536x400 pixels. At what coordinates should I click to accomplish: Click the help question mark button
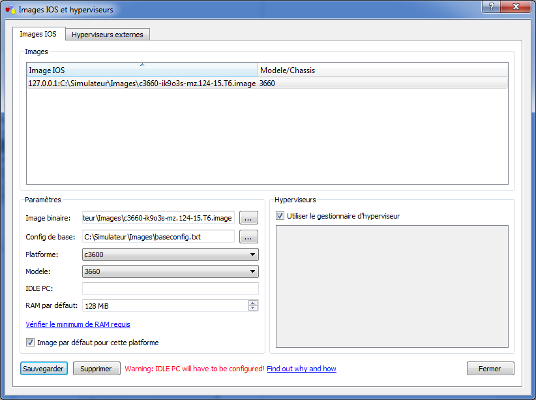(x=491, y=6)
